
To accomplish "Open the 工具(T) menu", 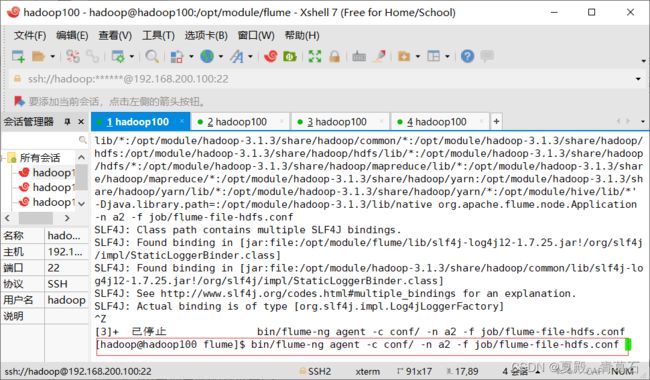I will click(158, 36).
